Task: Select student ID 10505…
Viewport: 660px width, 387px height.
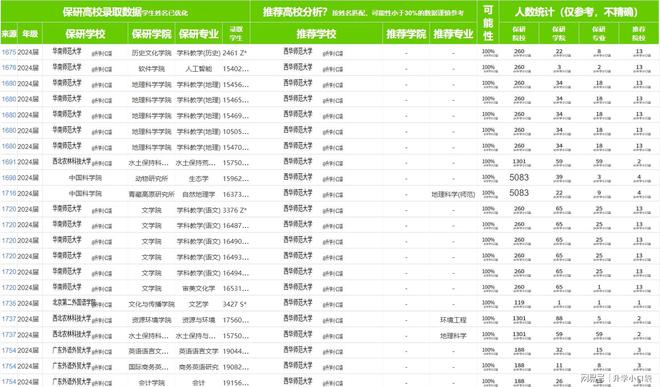Action: pos(236,131)
